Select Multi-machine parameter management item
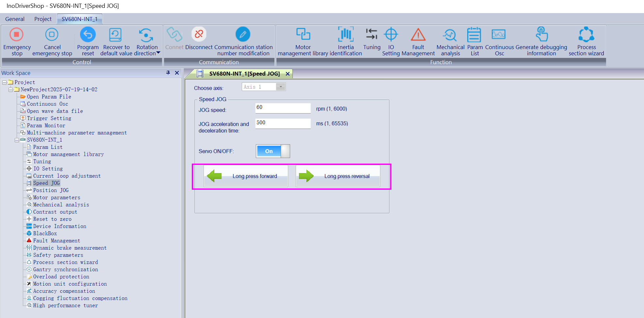 click(x=77, y=133)
